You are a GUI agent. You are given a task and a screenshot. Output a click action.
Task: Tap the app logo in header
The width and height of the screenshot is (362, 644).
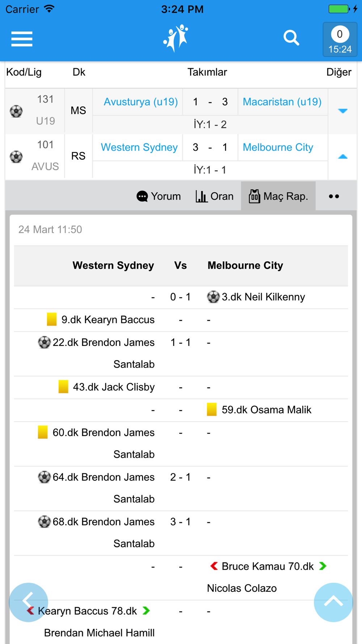click(176, 38)
